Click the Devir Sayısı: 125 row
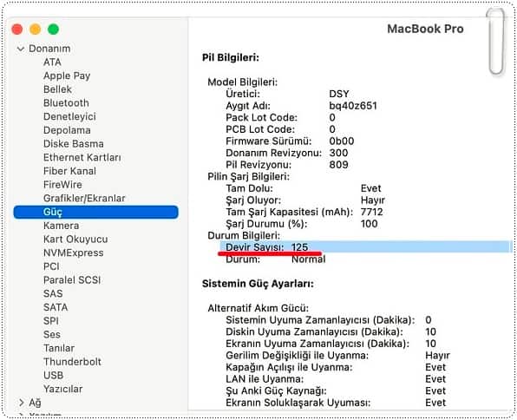Screen dimensions: 517x420 pos(366,247)
